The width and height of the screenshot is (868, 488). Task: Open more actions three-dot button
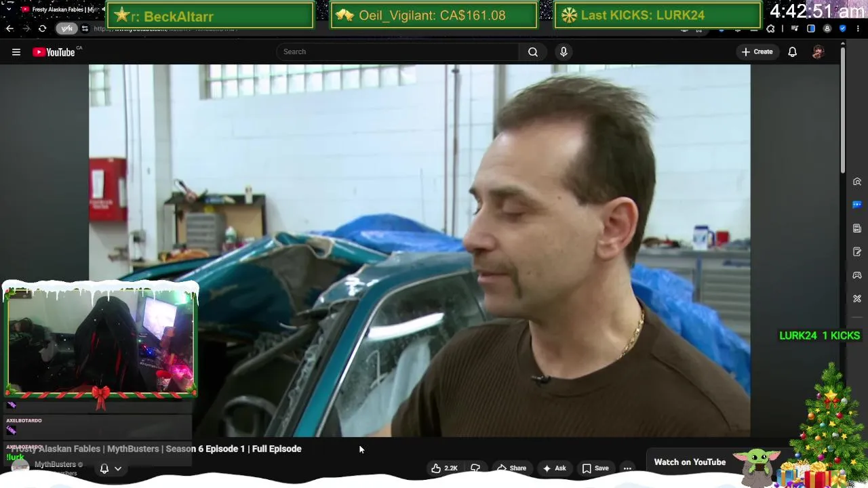(627, 468)
